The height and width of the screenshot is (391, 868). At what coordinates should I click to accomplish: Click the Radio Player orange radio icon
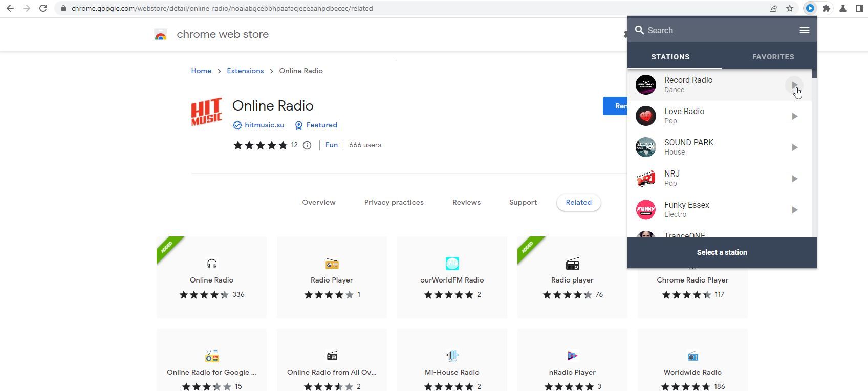tap(332, 264)
